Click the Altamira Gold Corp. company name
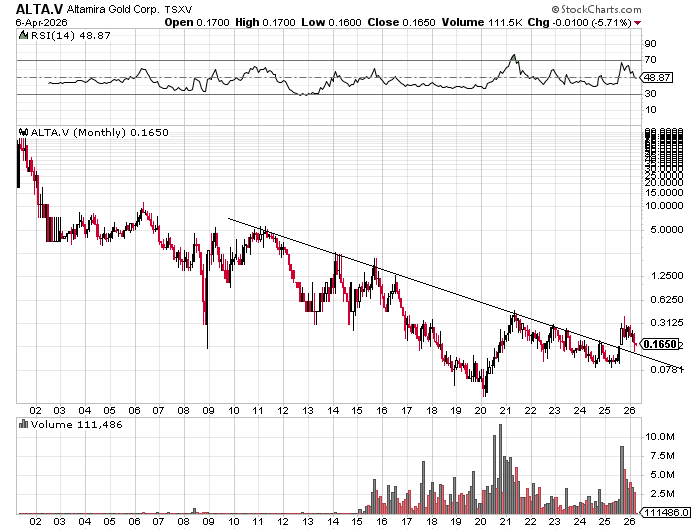Screen dimensions: 700x530 coord(113,9)
